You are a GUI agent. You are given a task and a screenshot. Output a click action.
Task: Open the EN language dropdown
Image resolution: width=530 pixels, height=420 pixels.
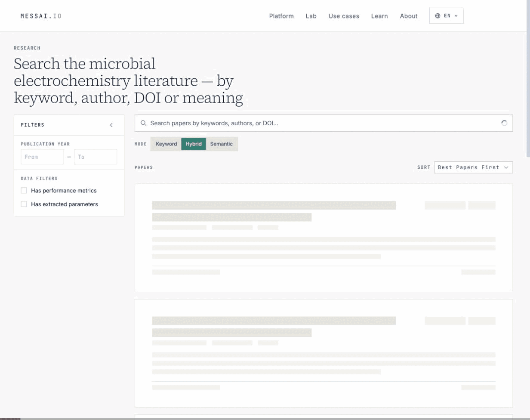(x=446, y=16)
